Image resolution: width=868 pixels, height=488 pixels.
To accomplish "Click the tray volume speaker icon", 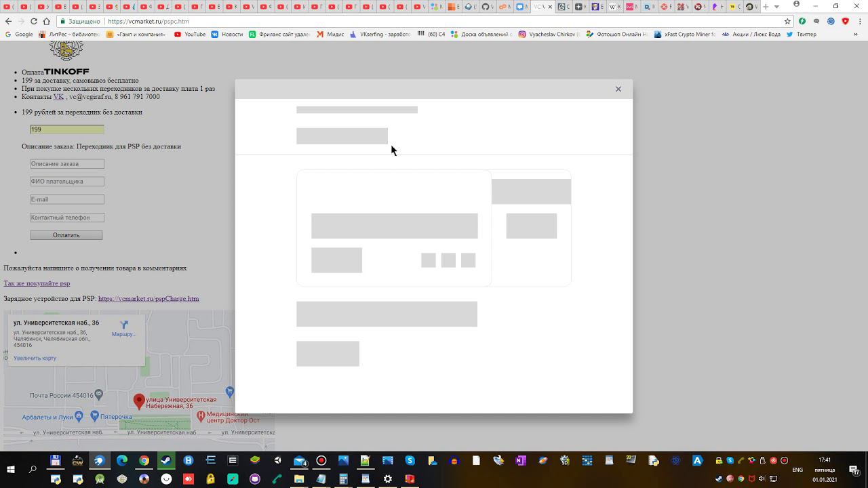I will pos(762,479).
